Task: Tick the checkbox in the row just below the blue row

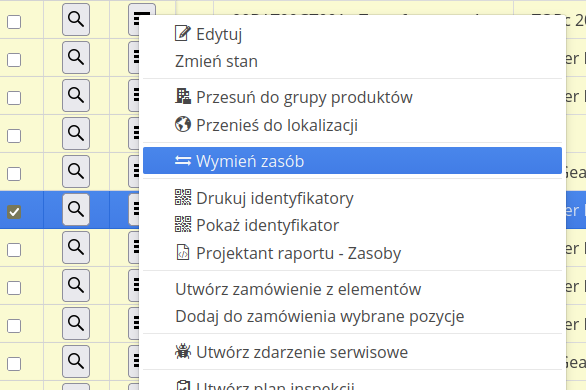Action: pos(14,250)
